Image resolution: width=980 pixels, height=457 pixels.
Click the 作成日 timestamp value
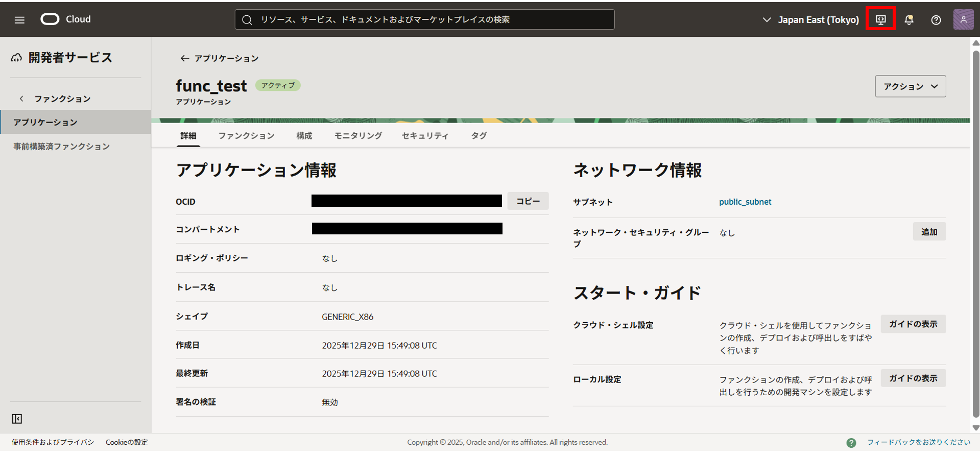pyautogui.click(x=379, y=346)
